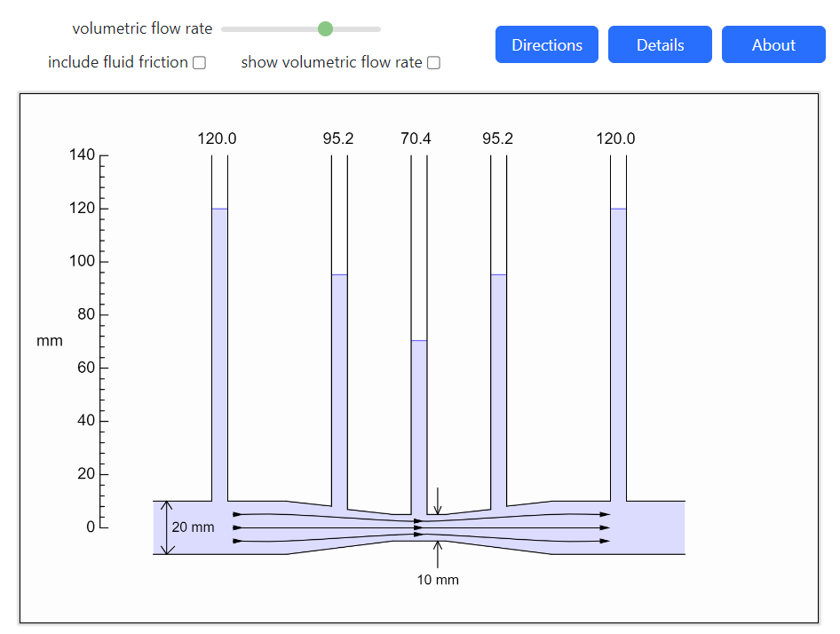Click the 140 tick on height axis
Viewport: 840px width, 634px height.
click(82, 155)
